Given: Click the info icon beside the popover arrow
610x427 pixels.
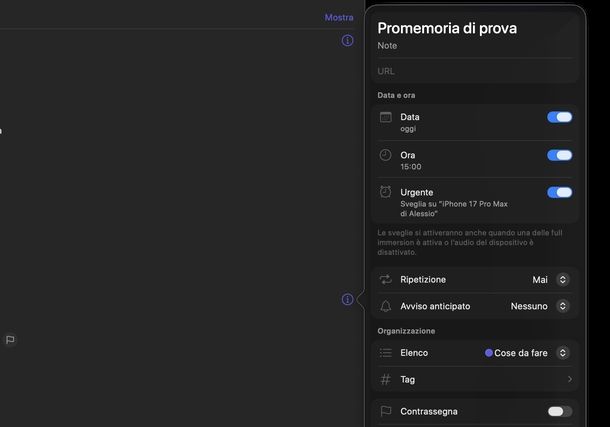Looking at the screenshot, I should click(x=347, y=299).
